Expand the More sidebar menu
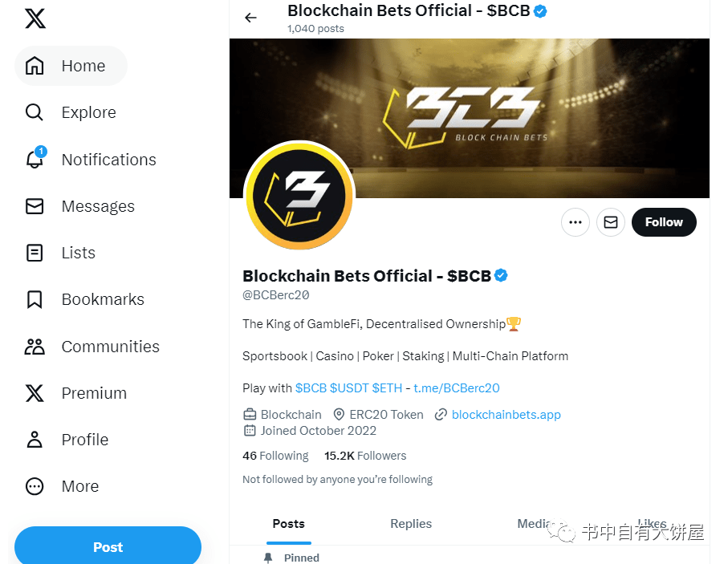The width and height of the screenshot is (728, 564). click(x=63, y=486)
